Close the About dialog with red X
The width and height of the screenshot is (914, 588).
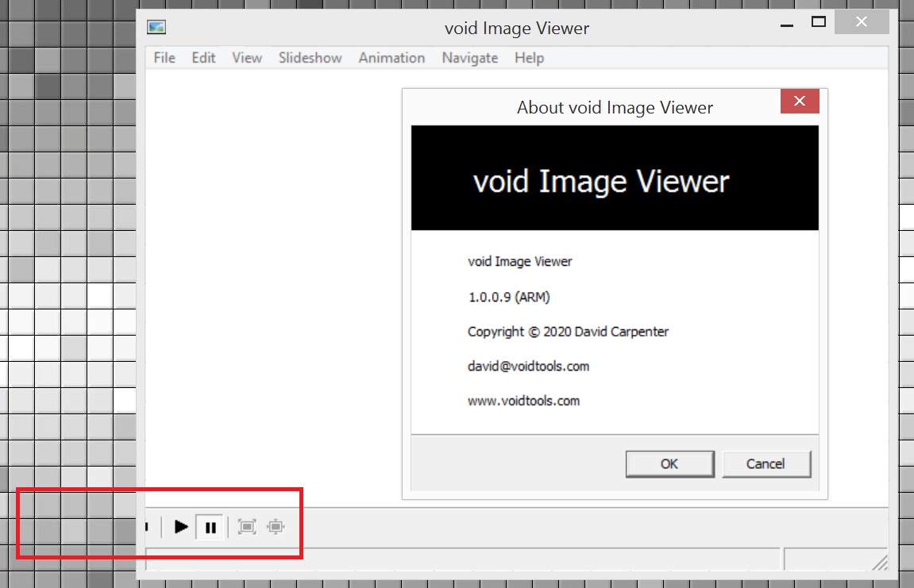coord(799,102)
